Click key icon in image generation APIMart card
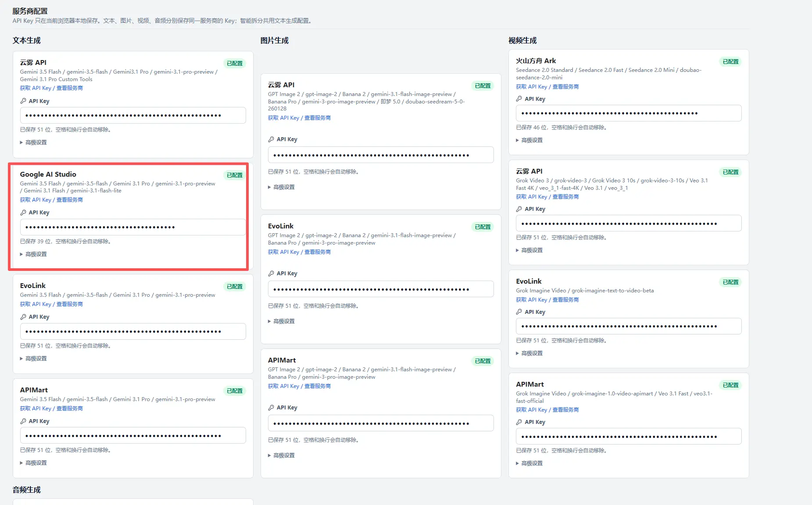 pos(271,407)
